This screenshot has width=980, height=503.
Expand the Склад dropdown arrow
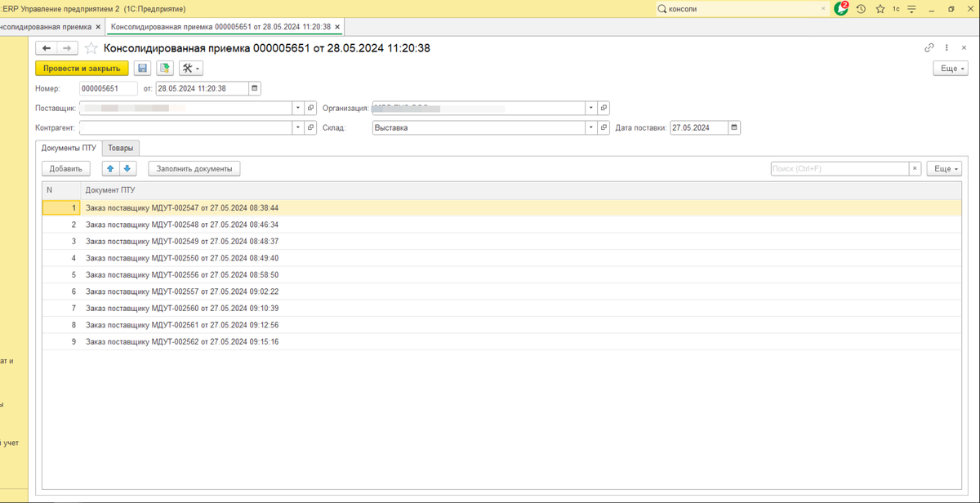pyautogui.click(x=591, y=127)
